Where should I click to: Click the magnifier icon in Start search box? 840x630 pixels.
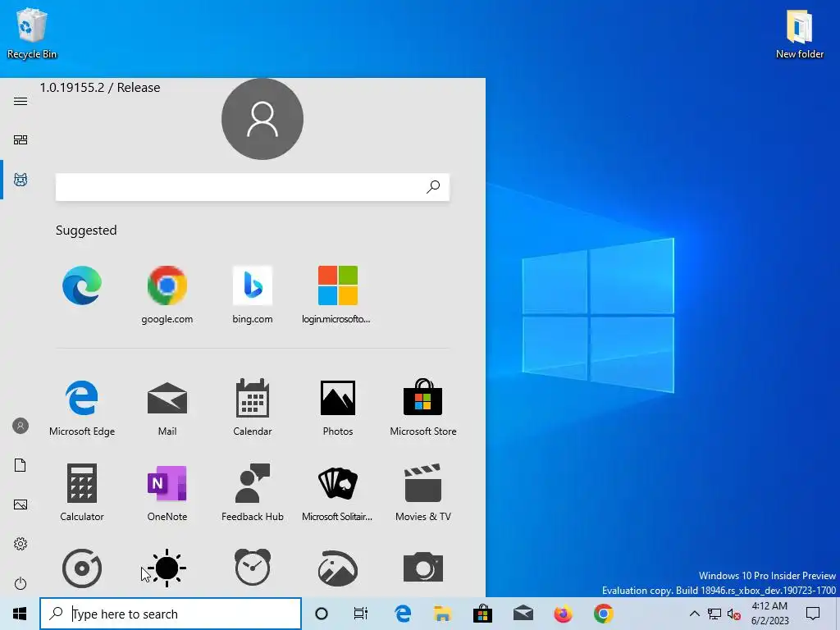[433, 186]
